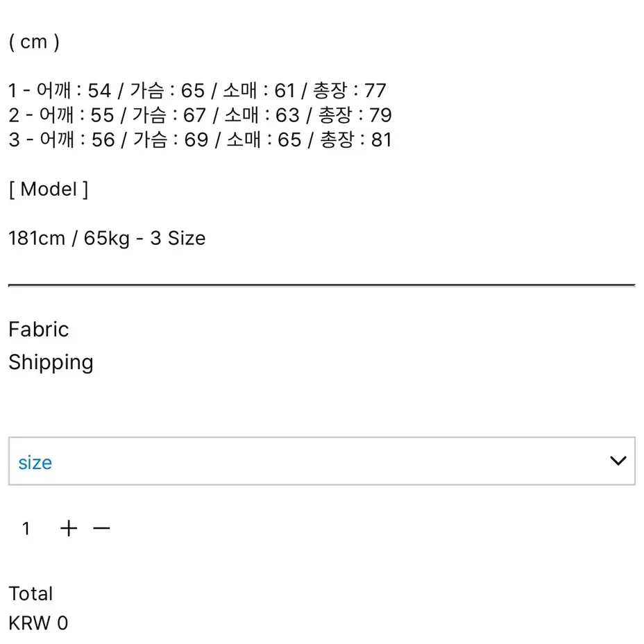
Task: Expand the Fabric section
Action: coord(39,330)
